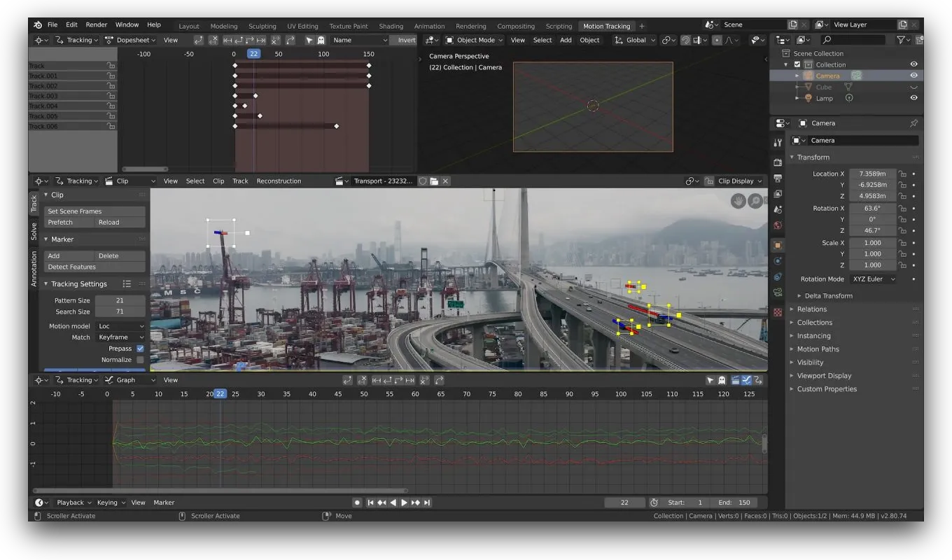The height and width of the screenshot is (560, 952).
Task: Open the Rotation Mode XYZ Euler dropdown
Action: (x=874, y=279)
